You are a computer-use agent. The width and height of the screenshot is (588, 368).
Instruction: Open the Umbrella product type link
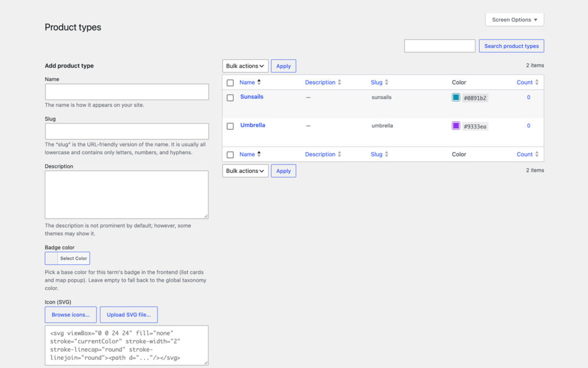253,125
